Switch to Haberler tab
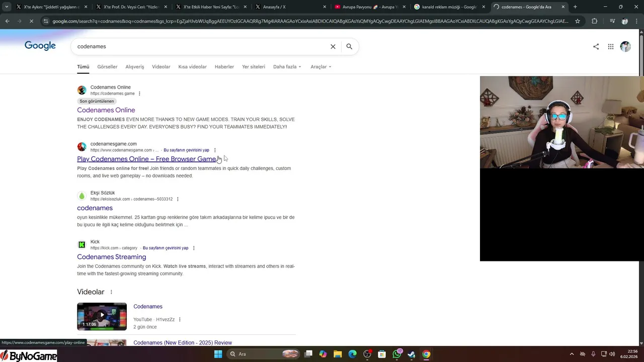 [224, 67]
